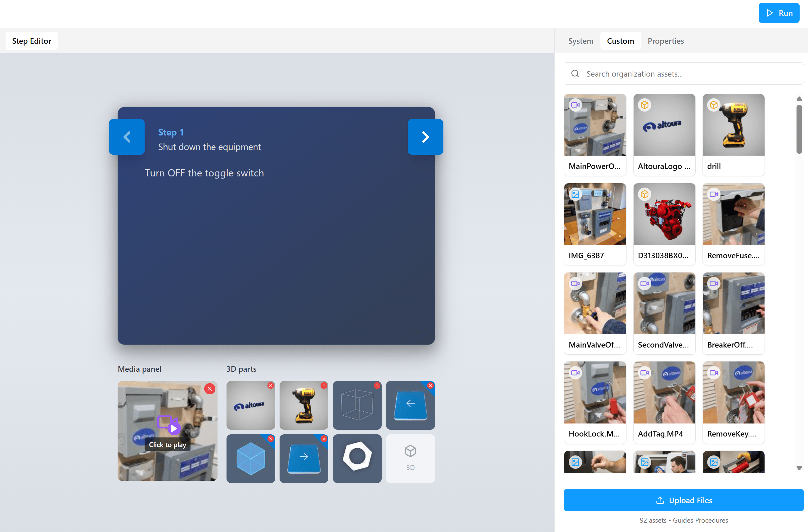Select the wireframe cube 3D part

point(357,405)
